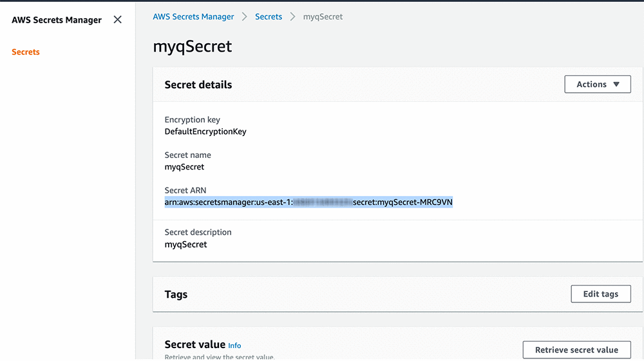The image size is (644, 361).
Task: Click the first breadcrumb chevron separator
Action: click(x=245, y=17)
